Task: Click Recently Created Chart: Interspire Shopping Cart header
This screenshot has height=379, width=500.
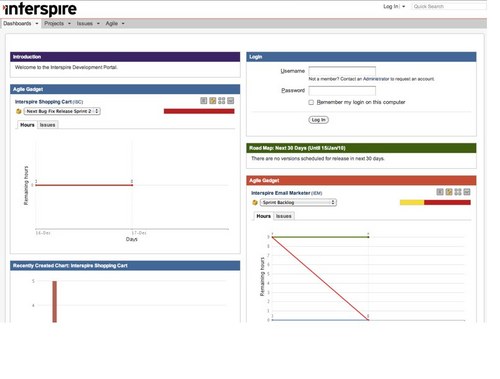Action: coord(125,266)
